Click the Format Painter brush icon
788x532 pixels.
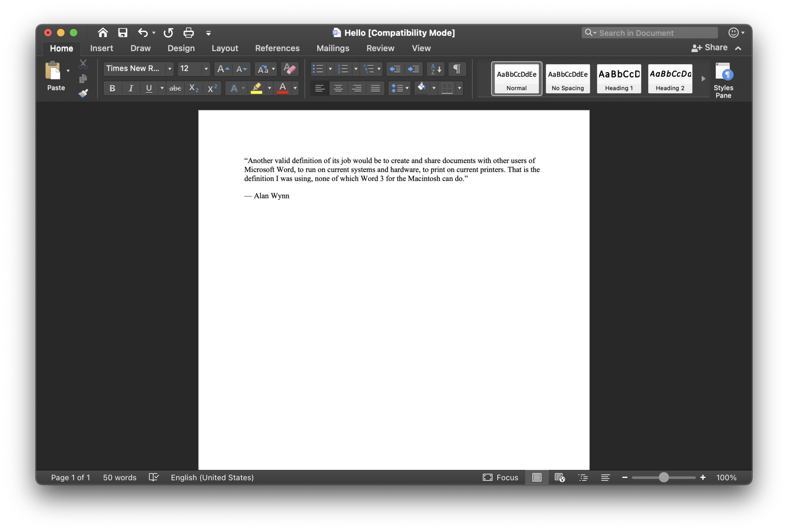[83, 93]
